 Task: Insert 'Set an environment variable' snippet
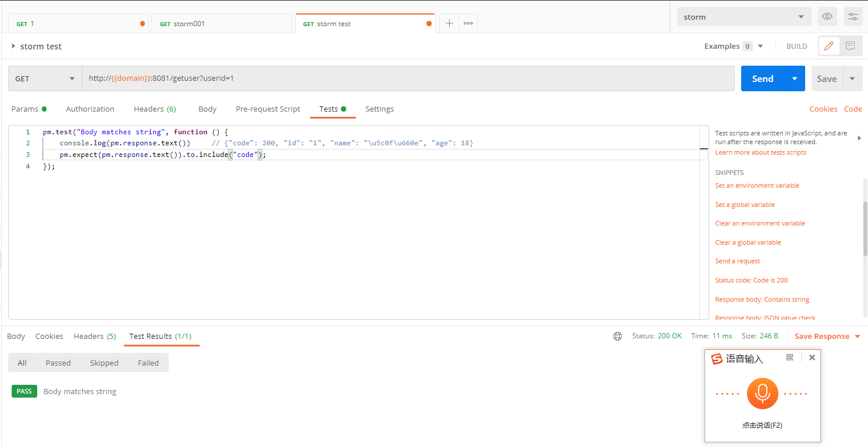pos(757,185)
